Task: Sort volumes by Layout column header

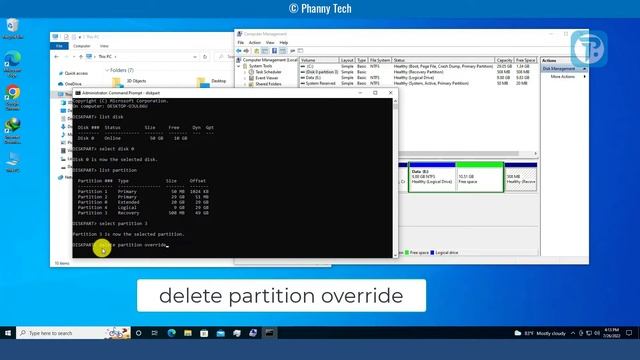Action: (x=347, y=60)
